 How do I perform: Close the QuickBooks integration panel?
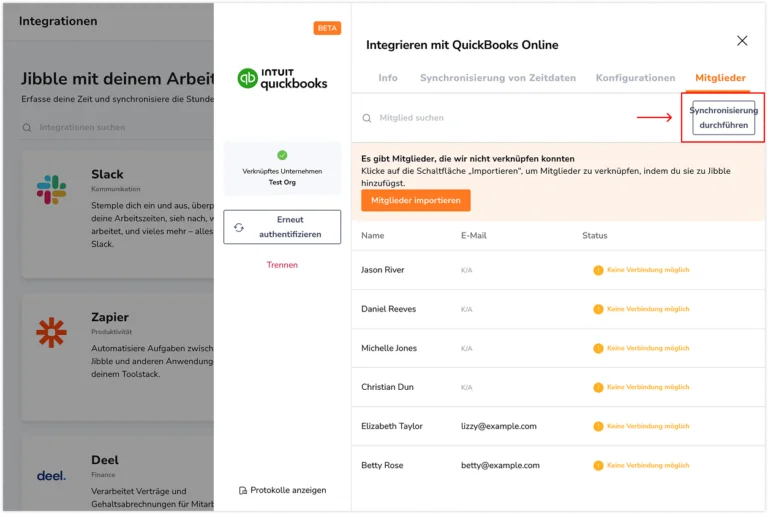[742, 41]
